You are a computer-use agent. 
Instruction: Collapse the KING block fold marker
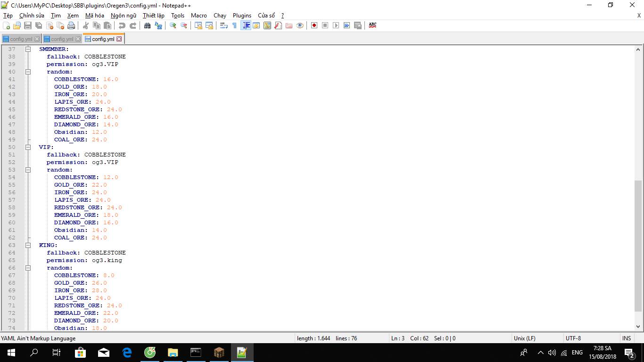(28, 245)
